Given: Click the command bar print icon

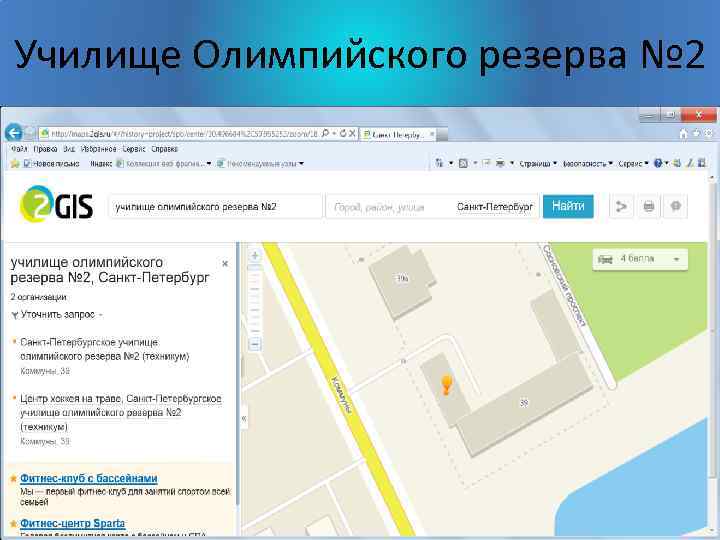Looking at the screenshot, I should point(500,163).
